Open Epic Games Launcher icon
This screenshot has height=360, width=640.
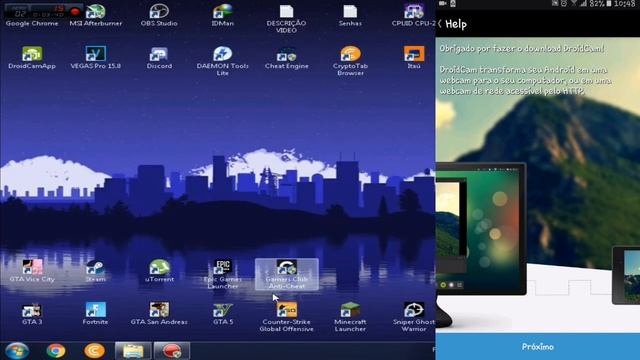point(222,274)
